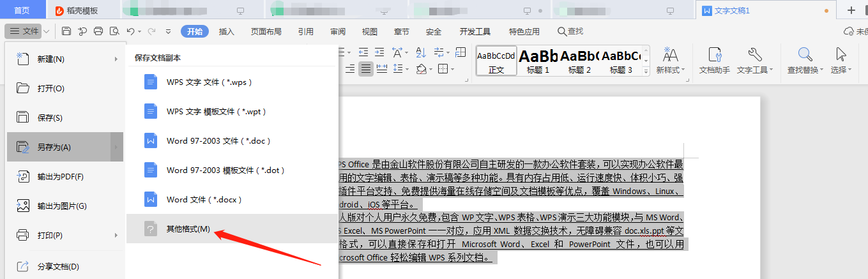This screenshot has width=868, height=279.
Task: Click the Shading paint bucket icon
Action: (422, 69)
